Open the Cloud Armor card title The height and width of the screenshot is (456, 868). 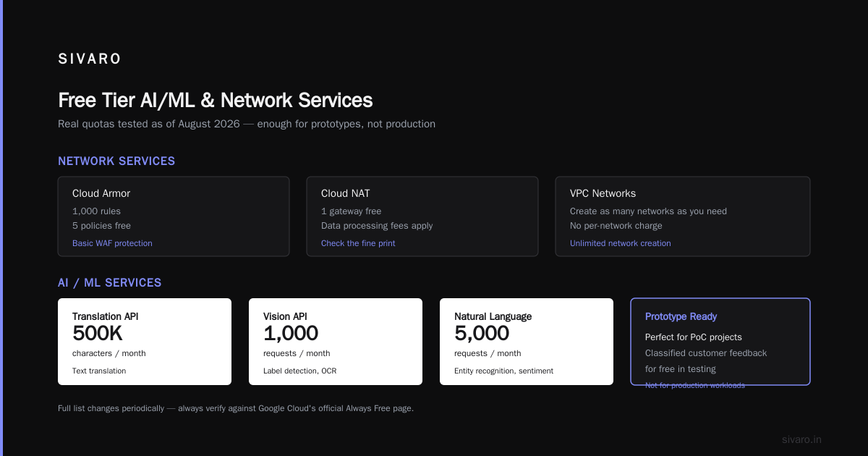pos(101,193)
